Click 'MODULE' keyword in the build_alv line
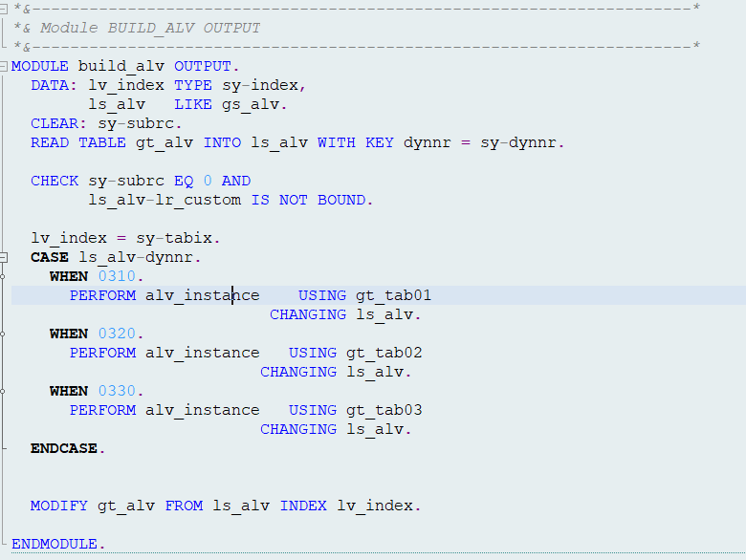746x560 pixels. tap(40, 66)
